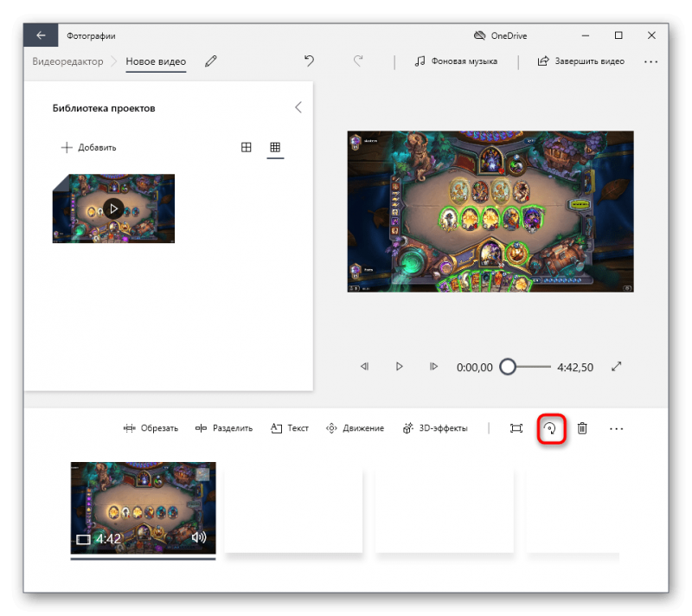Viewport: 692px width, 616px height.
Task: Collapse the Библиотека проектов panel
Action: pos(298,107)
